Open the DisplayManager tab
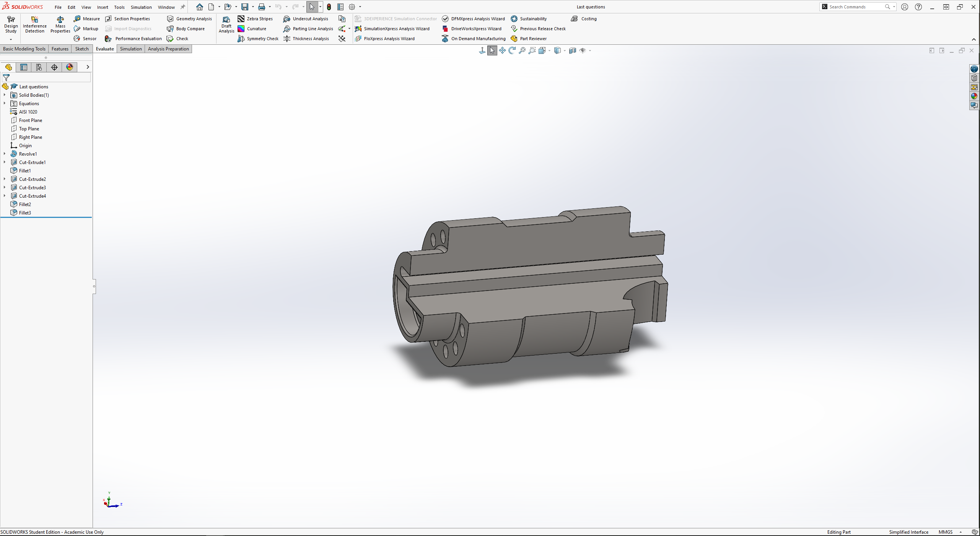Image resolution: width=980 pixels, height=536 pixels. coord(70,67)
